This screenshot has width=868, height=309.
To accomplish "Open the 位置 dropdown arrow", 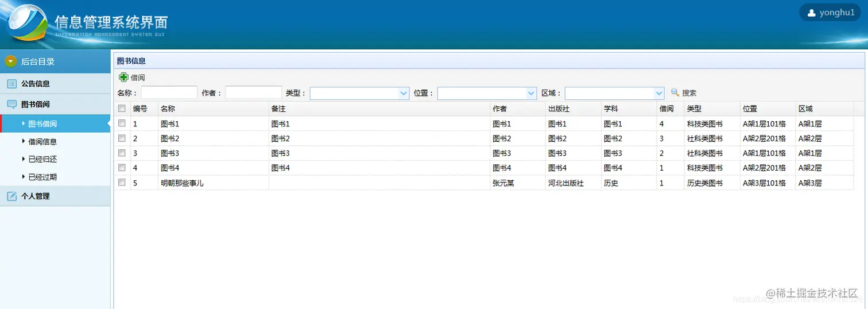I will coord(531,93).
